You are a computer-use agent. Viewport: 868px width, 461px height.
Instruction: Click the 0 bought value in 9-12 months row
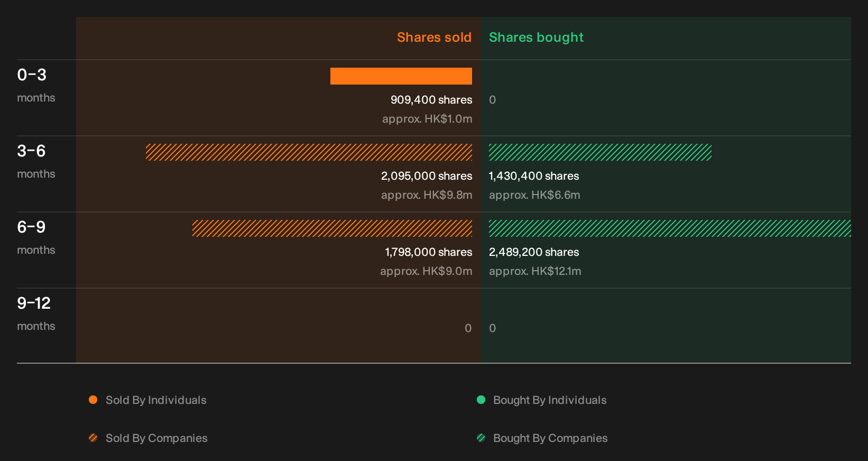pyautogui.click(x=493, y=328)
